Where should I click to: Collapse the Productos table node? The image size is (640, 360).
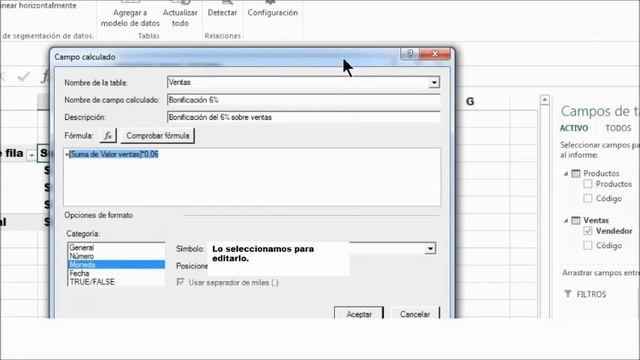(566, 174)
